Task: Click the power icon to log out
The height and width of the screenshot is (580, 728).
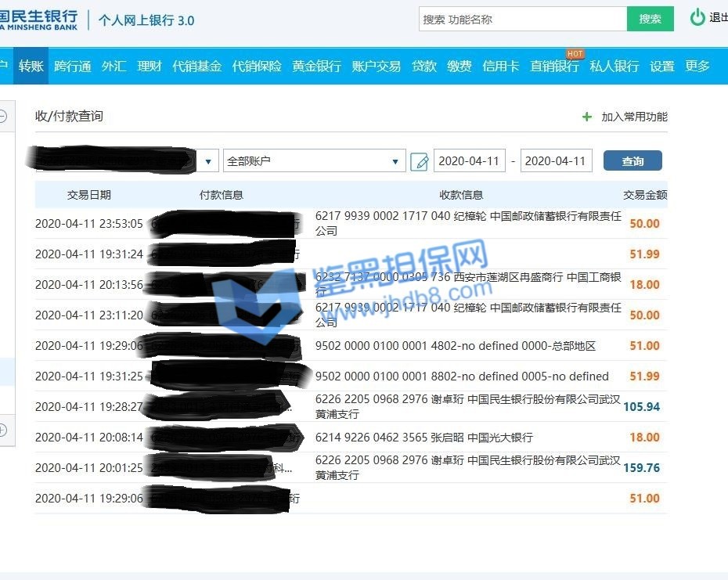Action: (x=697, y=18)
